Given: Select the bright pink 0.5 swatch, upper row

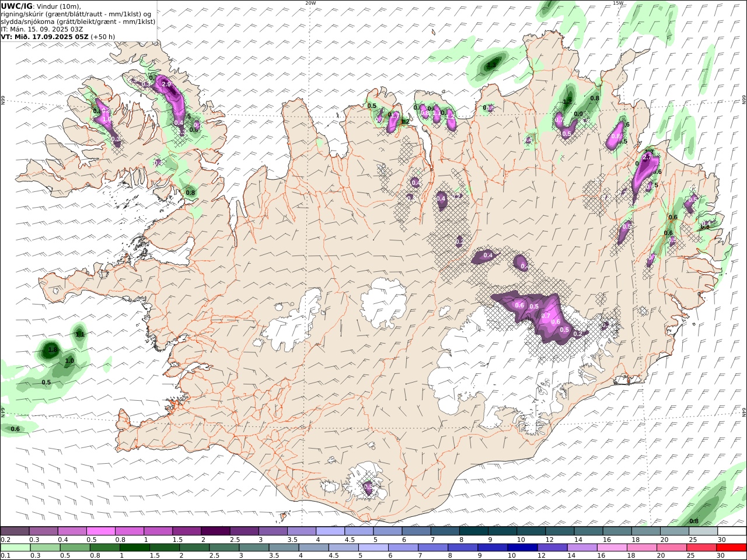Looking at the screenshot, I should [101, 531].
